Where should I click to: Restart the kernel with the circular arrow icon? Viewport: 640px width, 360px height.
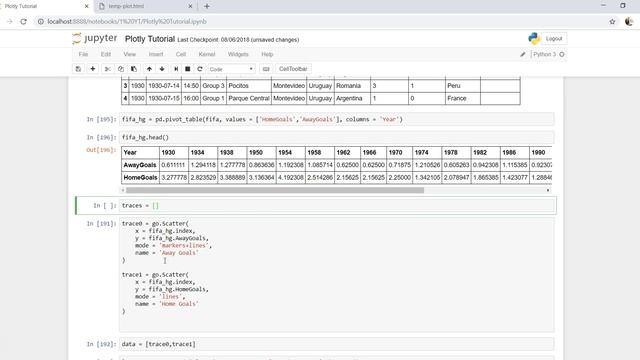tap(200, 69)
